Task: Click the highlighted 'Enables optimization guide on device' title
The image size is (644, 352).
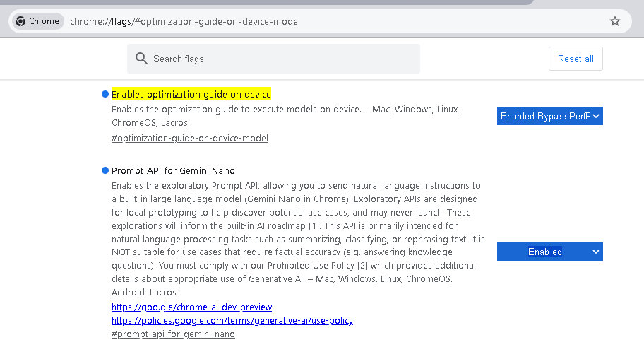Action: tap(191, 94)
